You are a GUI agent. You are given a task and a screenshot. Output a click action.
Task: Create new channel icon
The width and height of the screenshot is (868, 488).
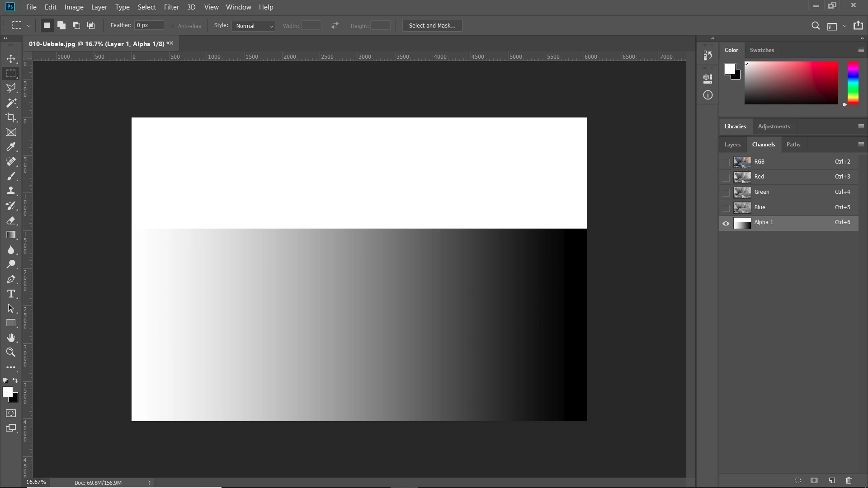832,480
